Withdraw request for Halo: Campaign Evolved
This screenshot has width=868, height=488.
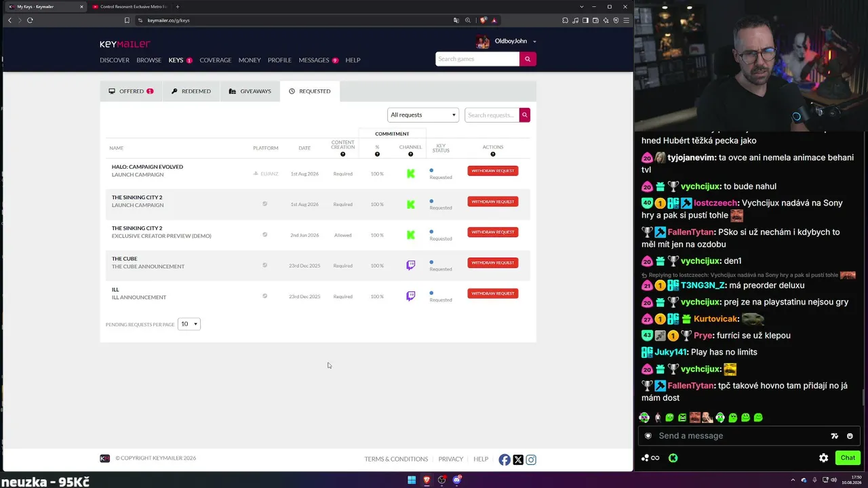(493, 171)
